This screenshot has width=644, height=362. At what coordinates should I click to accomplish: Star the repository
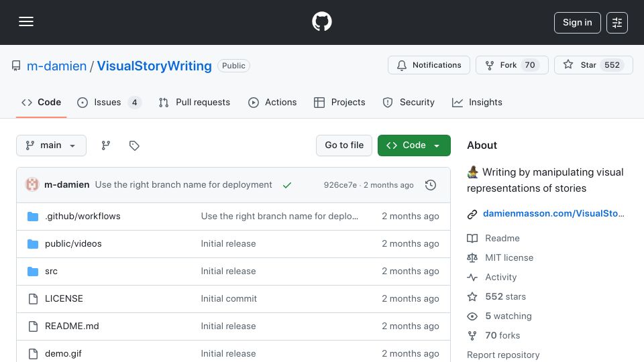tap(594, 65)
